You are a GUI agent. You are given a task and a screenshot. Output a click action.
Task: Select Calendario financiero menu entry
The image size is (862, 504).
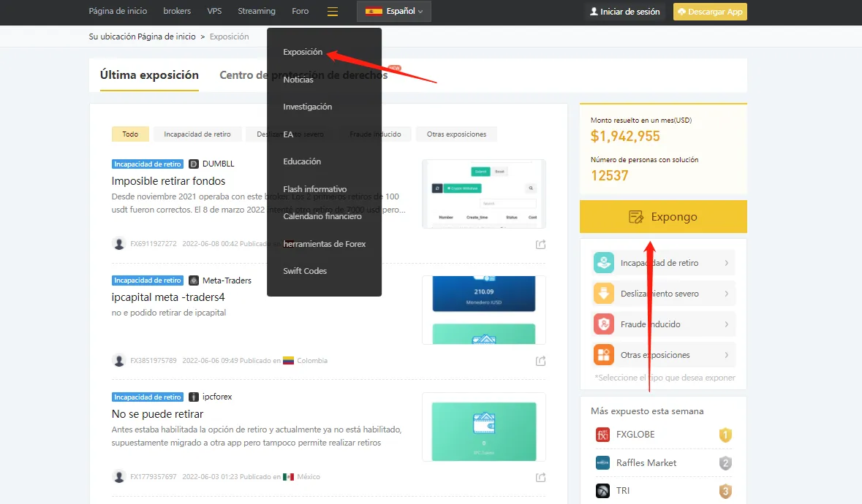pos(322,216)
